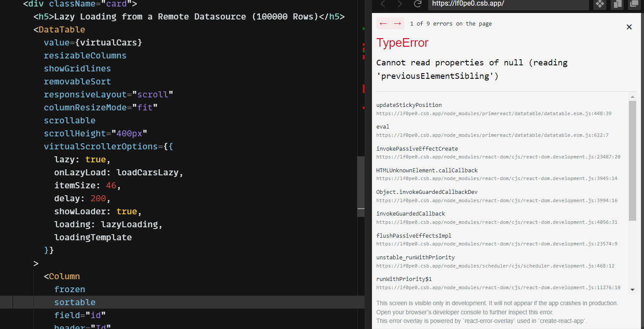Refresh the preview page

coord(417,4)
